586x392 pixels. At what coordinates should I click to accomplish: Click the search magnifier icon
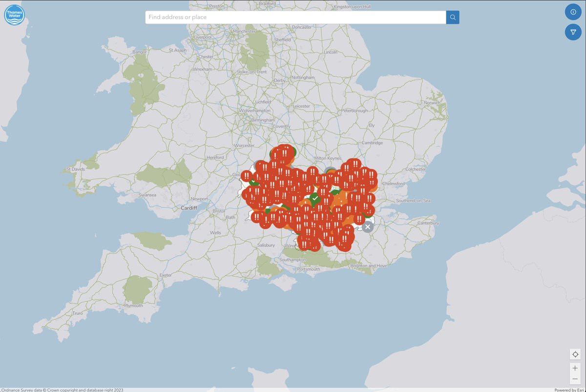pyautogui.click(x=452, y=17)
